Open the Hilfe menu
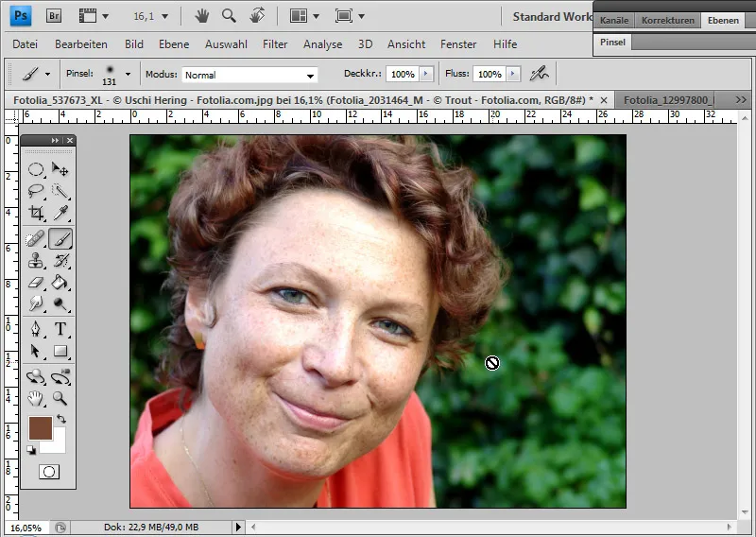This screenshot has height=537, width=756. (x=506, y=44)
